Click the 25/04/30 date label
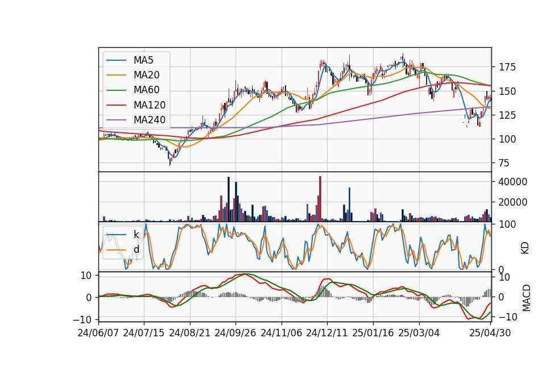Screen dimensions: 546x392 490,333
